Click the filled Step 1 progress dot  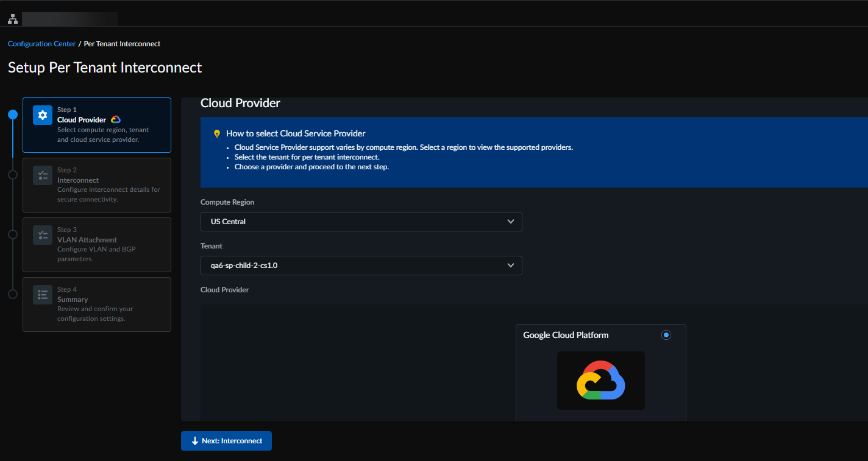pos(13,114)
